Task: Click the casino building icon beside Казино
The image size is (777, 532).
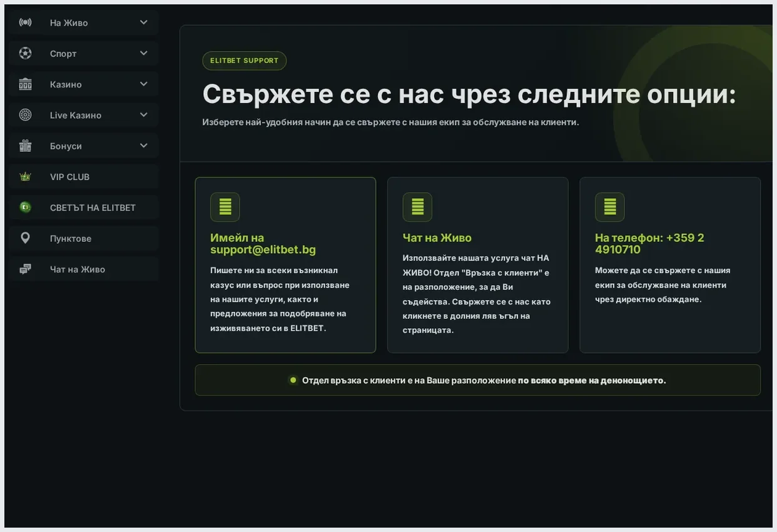Action: point(25,84)
